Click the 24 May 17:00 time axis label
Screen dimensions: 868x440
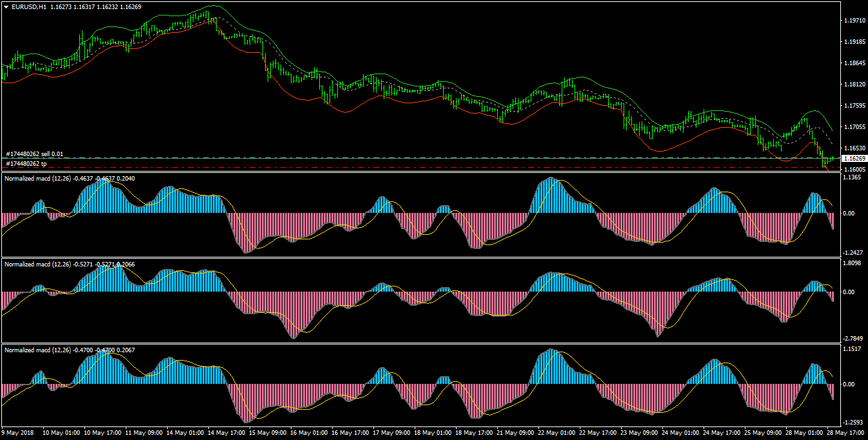[x=722, y=433]
